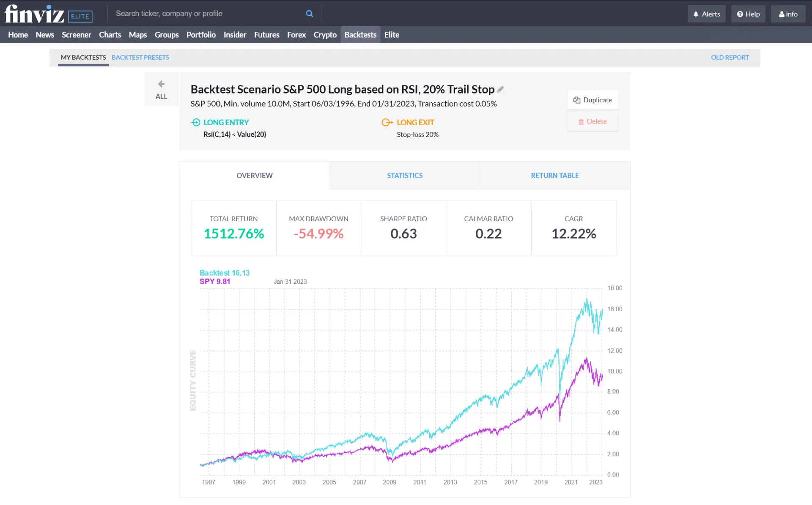Viewport: 812px width, 505px height.
Task: Click the Stop-loss 20% exit rule
Action: point(417,134)
